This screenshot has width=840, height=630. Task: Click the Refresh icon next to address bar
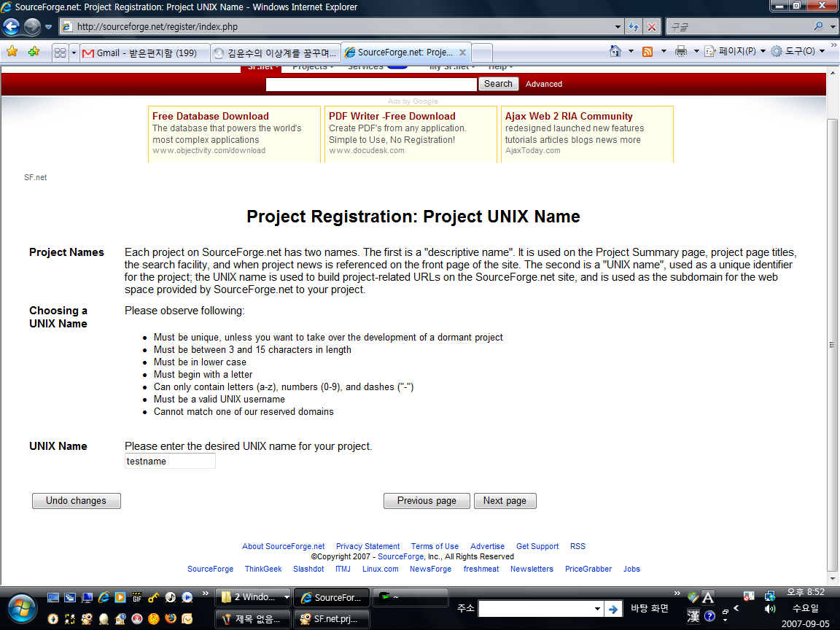click(634, 27)
